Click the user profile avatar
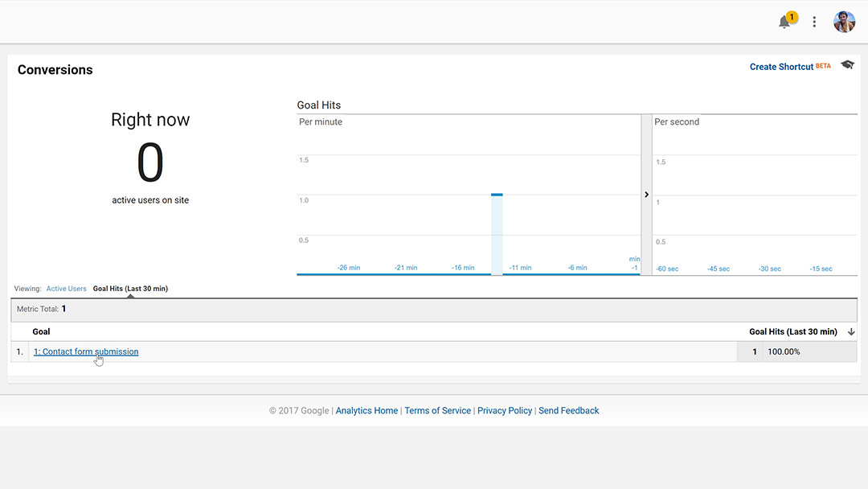Image resolution: width=868 pixels, height=489 pixels. pos(844,22)
